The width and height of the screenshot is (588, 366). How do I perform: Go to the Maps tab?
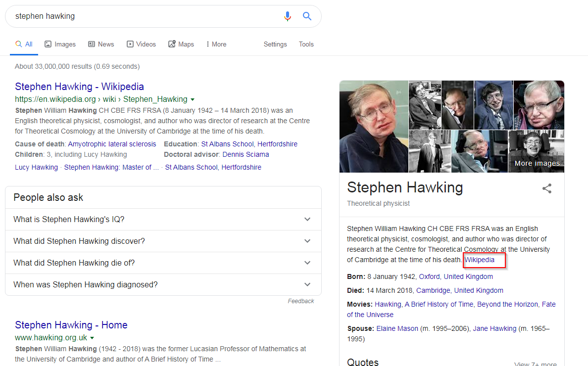point(181,44)
